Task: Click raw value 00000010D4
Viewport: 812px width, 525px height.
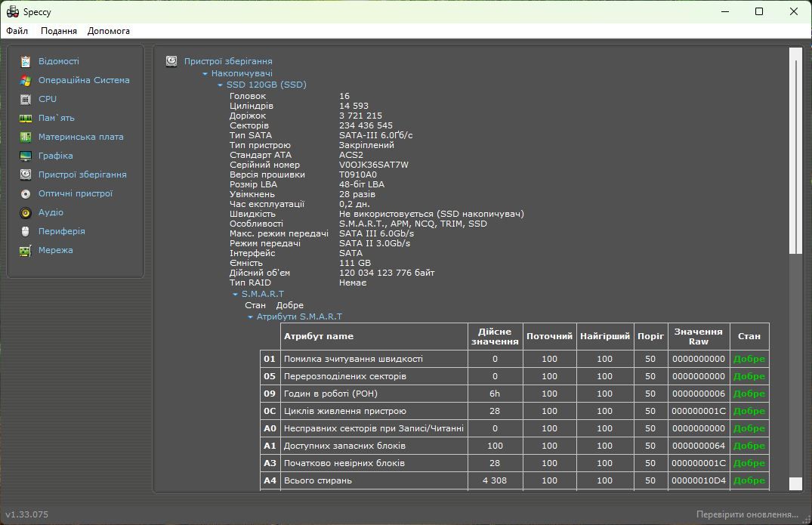Action: click(x=699, y=480)
